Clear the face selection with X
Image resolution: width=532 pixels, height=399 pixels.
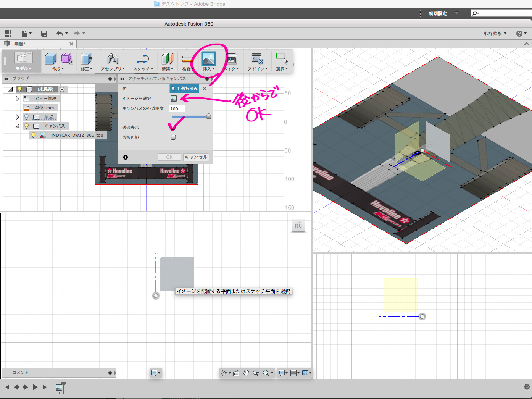[205, 89]
